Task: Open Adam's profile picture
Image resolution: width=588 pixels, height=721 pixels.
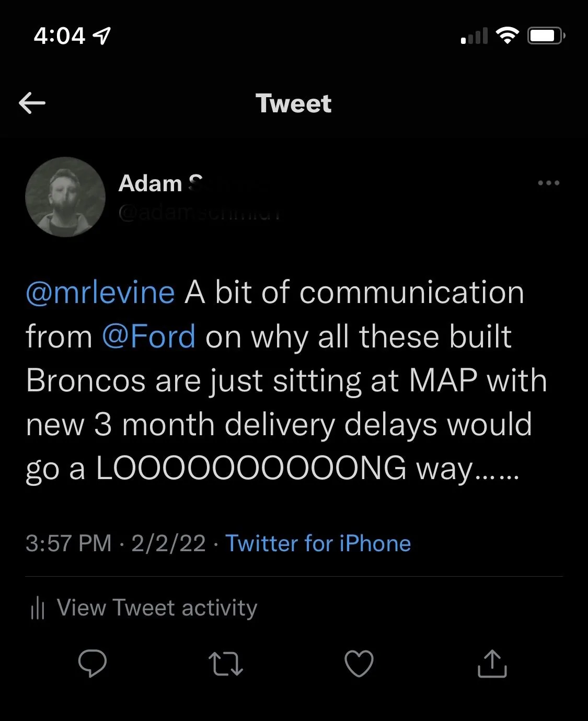Action: (x=65, y=197)
